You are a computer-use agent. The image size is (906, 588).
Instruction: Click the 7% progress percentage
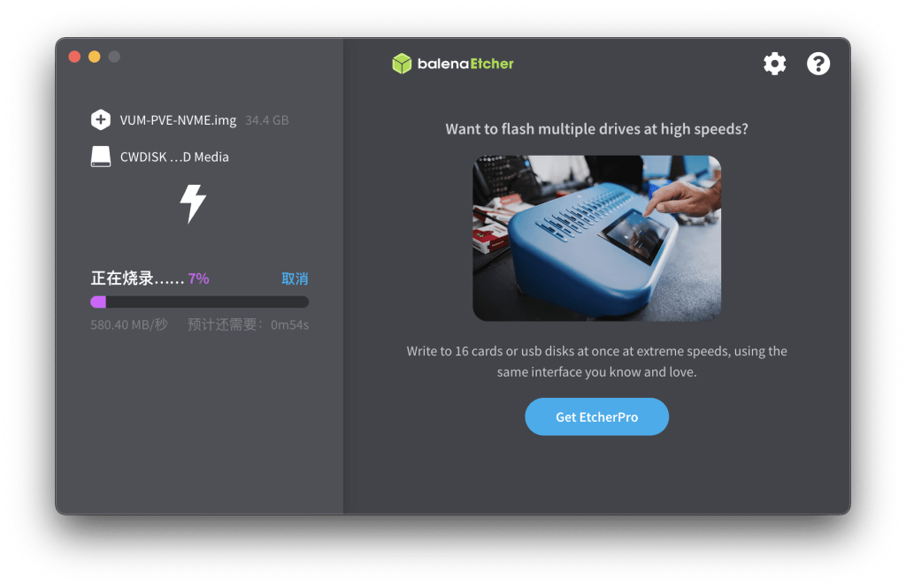click(x=199, y=279)
